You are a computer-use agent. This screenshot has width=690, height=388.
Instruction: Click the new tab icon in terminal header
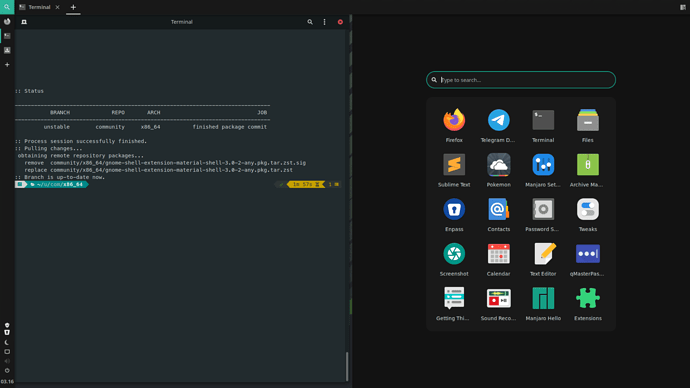coord(24,22)
